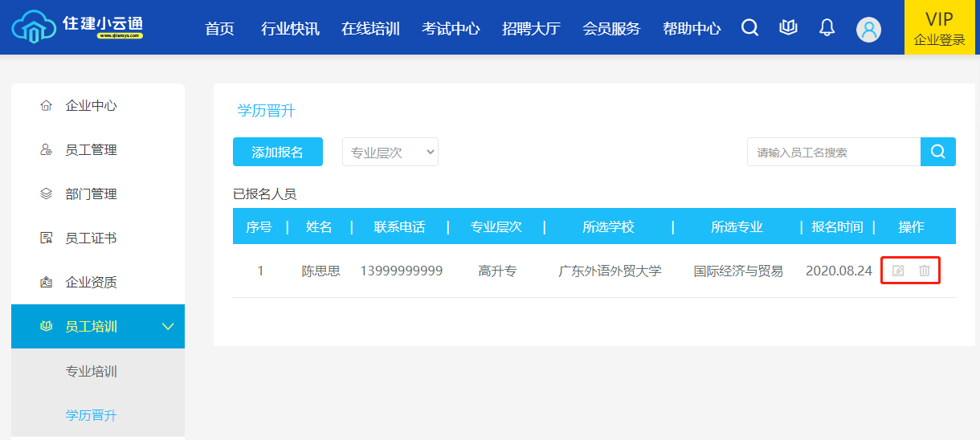Click the VIP 企业登录 button
980x440 pixels.
coord(939,28)
